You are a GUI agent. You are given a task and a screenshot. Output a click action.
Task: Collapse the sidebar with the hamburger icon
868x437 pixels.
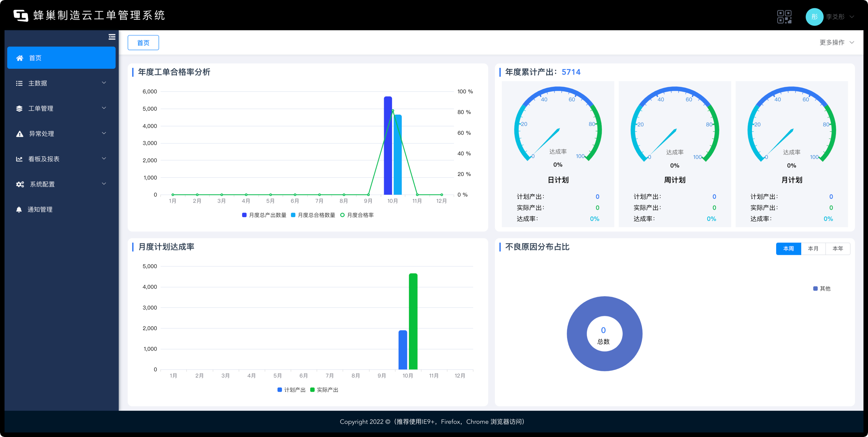112,37
